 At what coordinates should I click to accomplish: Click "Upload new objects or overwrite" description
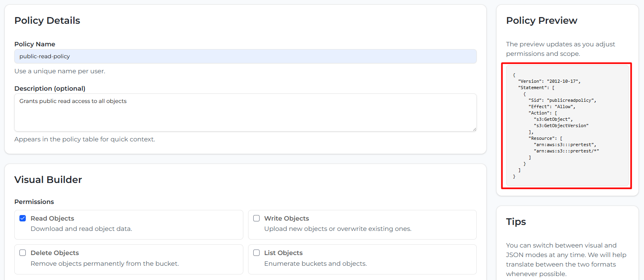(338, 229)
